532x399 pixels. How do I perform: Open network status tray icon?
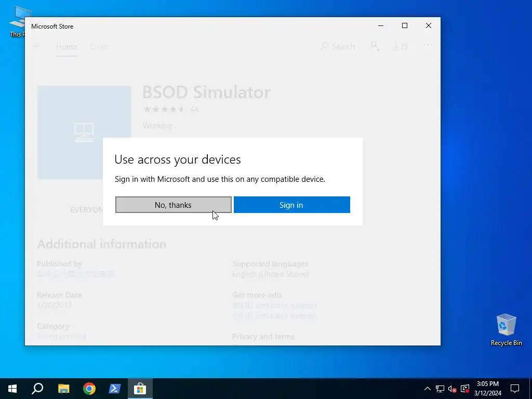pos(440,389)
